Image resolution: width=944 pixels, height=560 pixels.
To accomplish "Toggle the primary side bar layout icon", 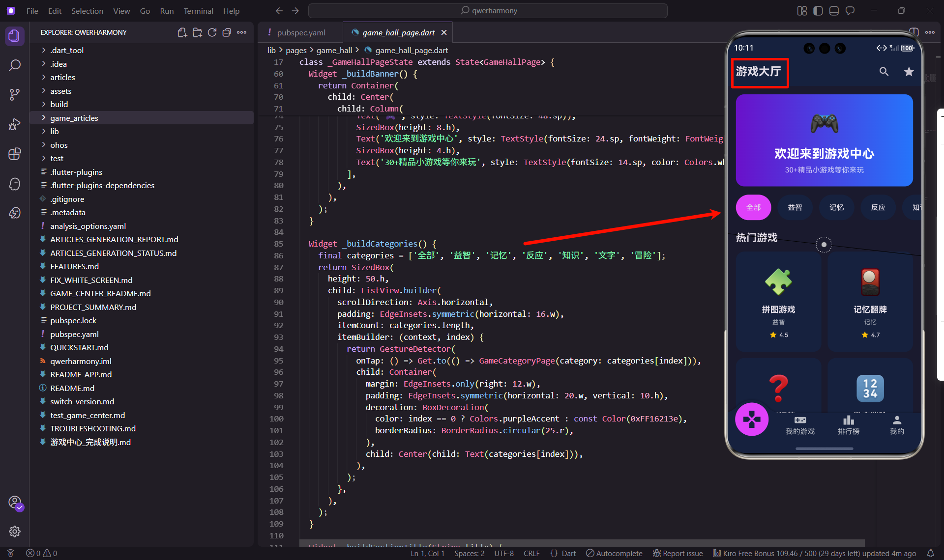I will click(818, 11).
